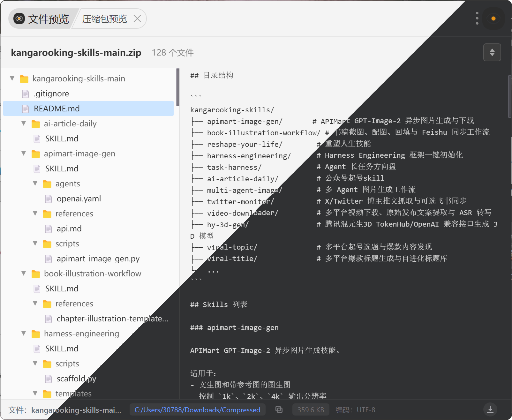Open the chapter-illustration-template file
Image resolution: width=512 pixels, height=420 pixels.
pos(88,319)
